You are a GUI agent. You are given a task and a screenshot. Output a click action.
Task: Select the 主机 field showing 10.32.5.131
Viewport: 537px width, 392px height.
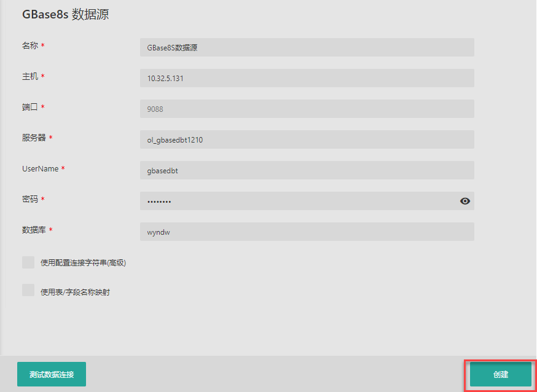(x=307, y=78)
